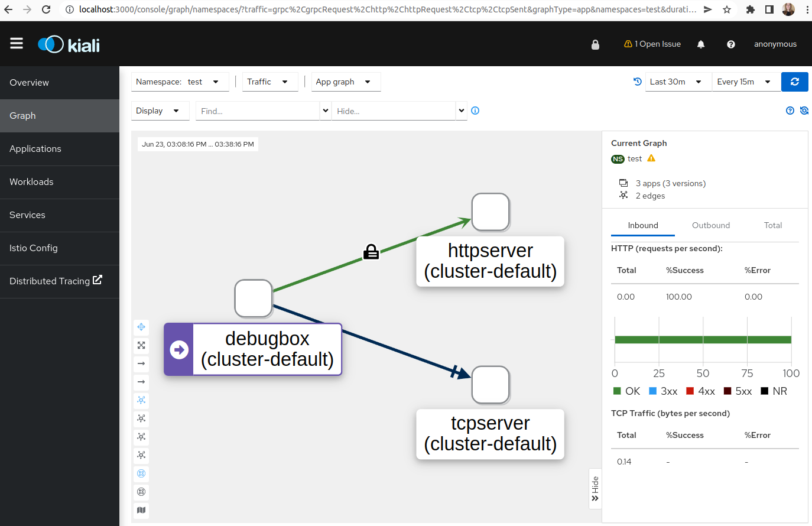
Task: Select Workloads in the sidebar
Action: (60, 182)
